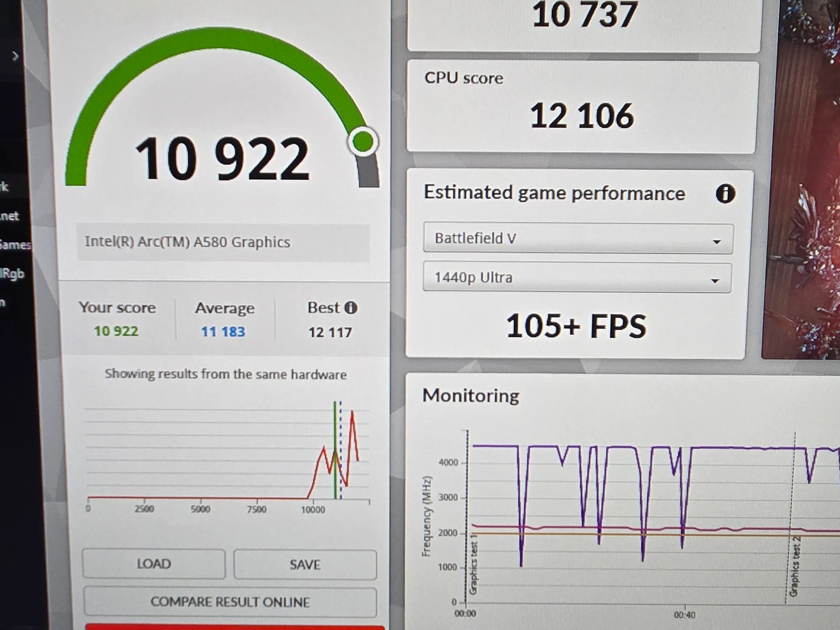Viewport: 840px width, 630px height.
Task: Click the 105+ FPS estimate
Action: pos(576,326)
